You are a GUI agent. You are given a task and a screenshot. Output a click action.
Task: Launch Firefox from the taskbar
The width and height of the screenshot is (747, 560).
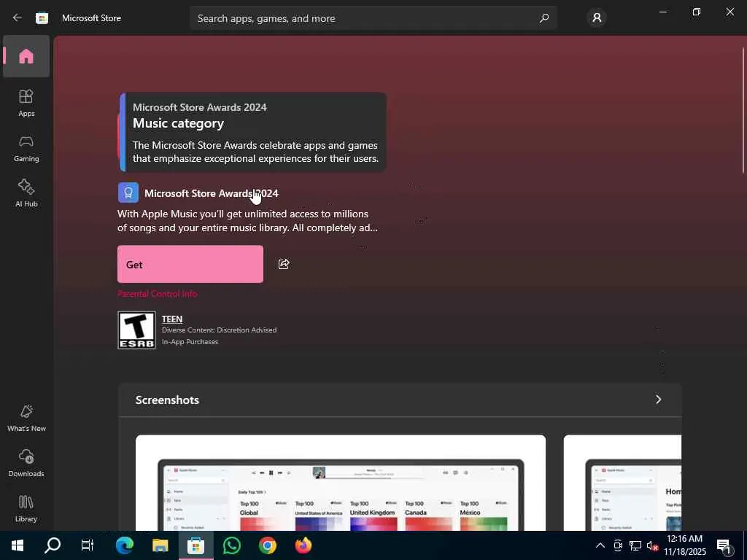click(x=303, y=545)
